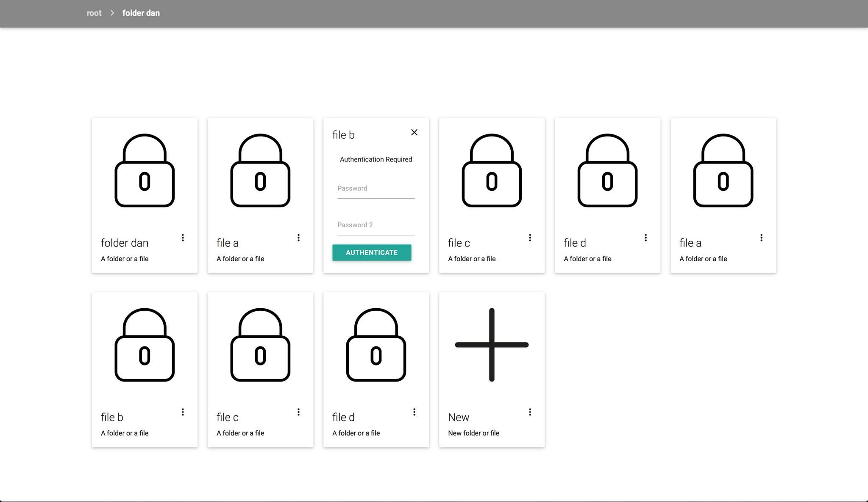Open three-dot menu on folder dan card
Image resolution: width=868 pixels, height=502 pixels.
coord(183,238)
